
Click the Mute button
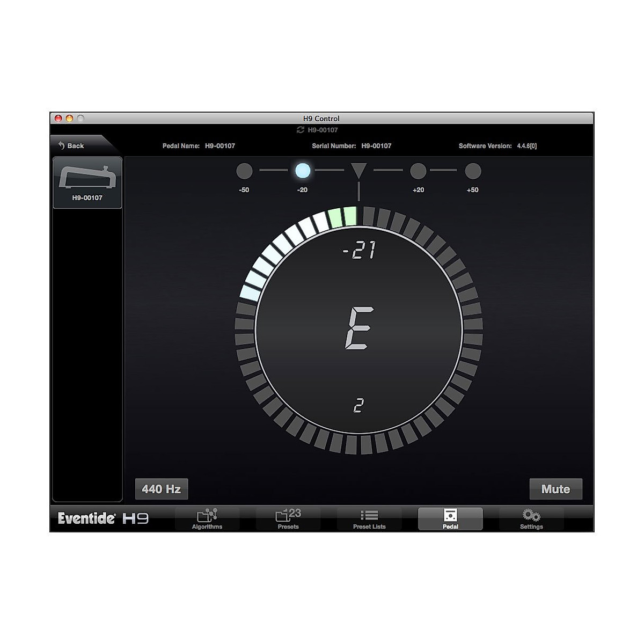pos(555,489)
